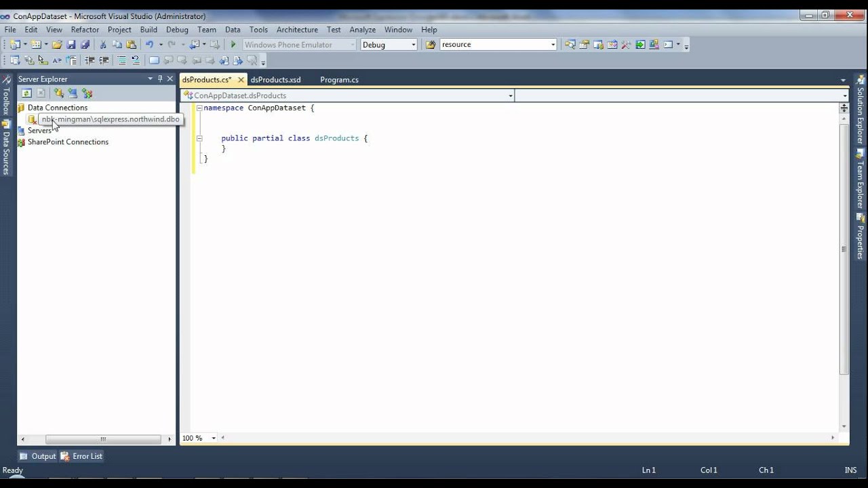Click Connect to Database in Server Explorer

[x=59, y=94]
